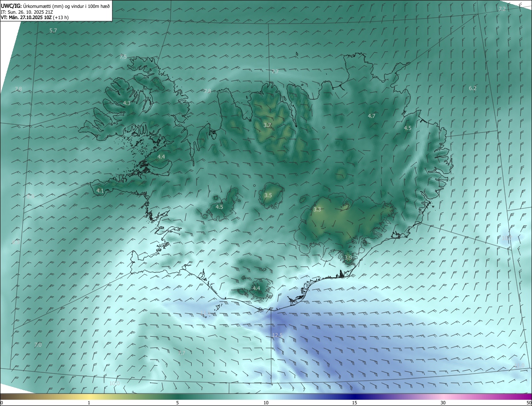The image size is (532, 406).
Task: Select the initial time line 'IT: Sun. 26. 10. 2025 21Z'
Action: pyautogui.click(x=27, y=12)
